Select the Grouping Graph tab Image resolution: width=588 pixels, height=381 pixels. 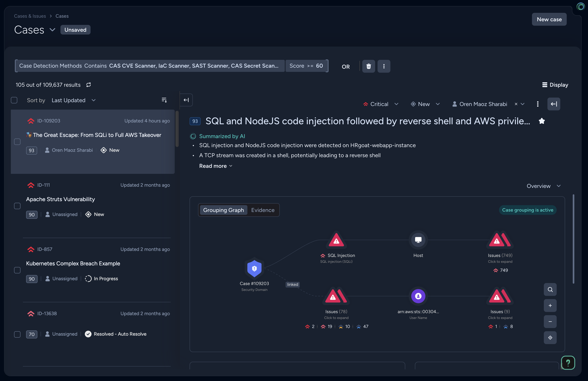click(223, 210)
